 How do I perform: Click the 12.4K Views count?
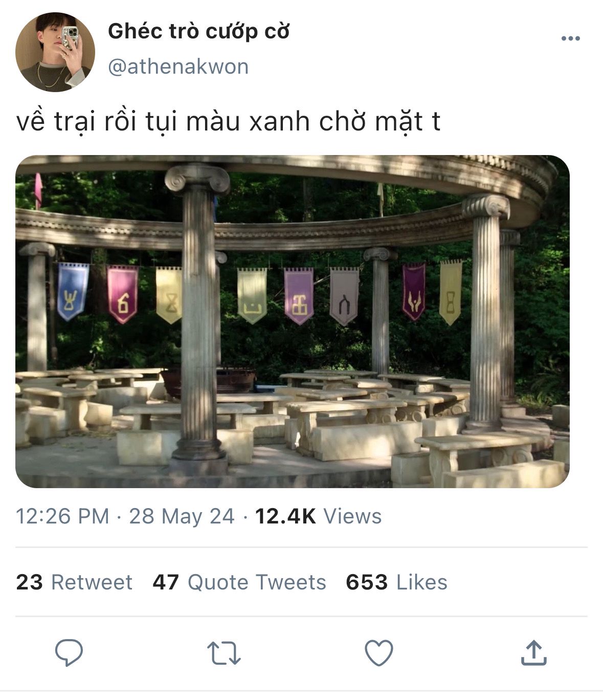pos(318,516)
